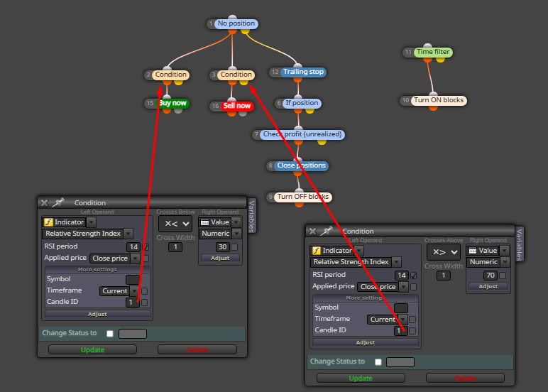Select the Trailing stop block

pyautogui.click(x=303, y=72)
